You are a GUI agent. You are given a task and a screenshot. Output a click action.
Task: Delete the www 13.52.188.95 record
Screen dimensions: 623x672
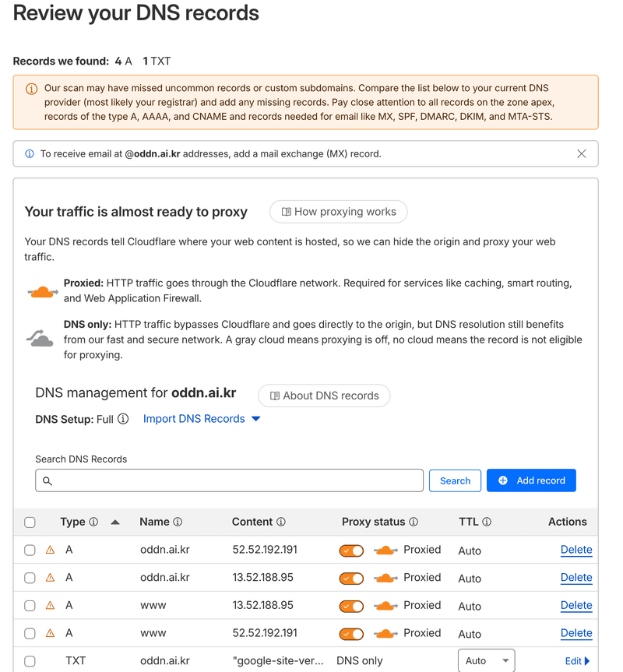pyautogui.click(x=576, y=606)
